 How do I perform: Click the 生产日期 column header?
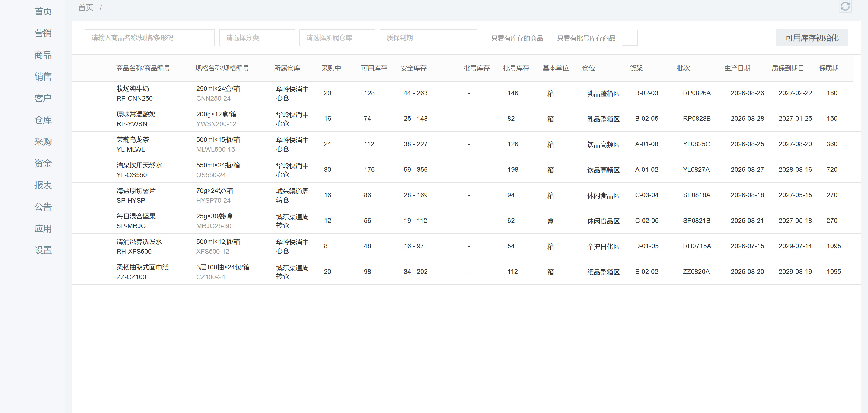(737, 68)
